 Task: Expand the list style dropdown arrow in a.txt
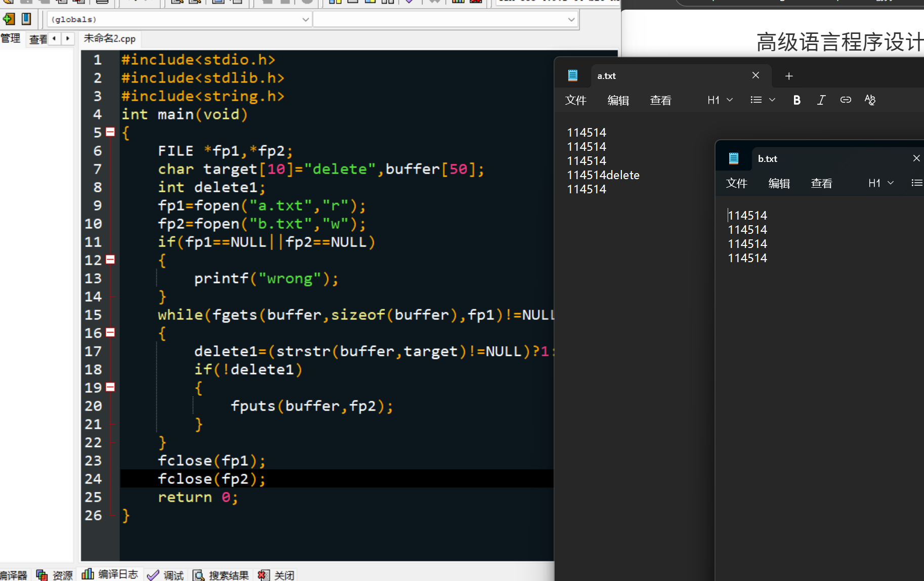point(772,100)
